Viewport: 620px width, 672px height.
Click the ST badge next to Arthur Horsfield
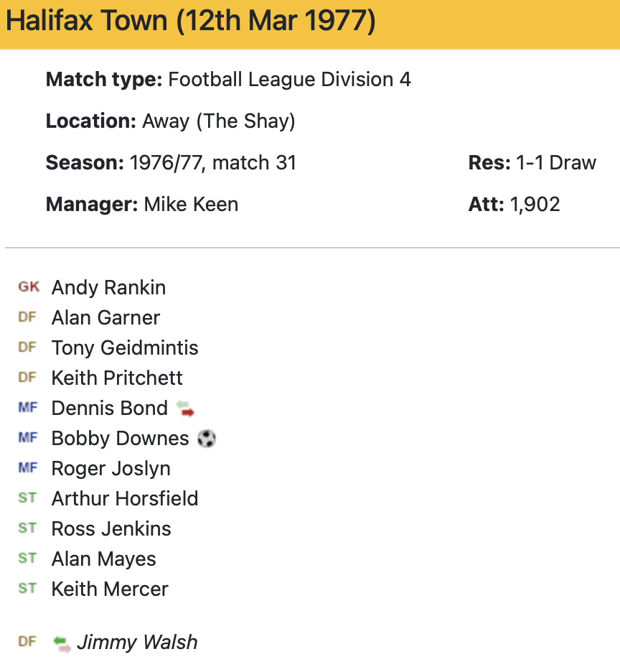[27, 498]
